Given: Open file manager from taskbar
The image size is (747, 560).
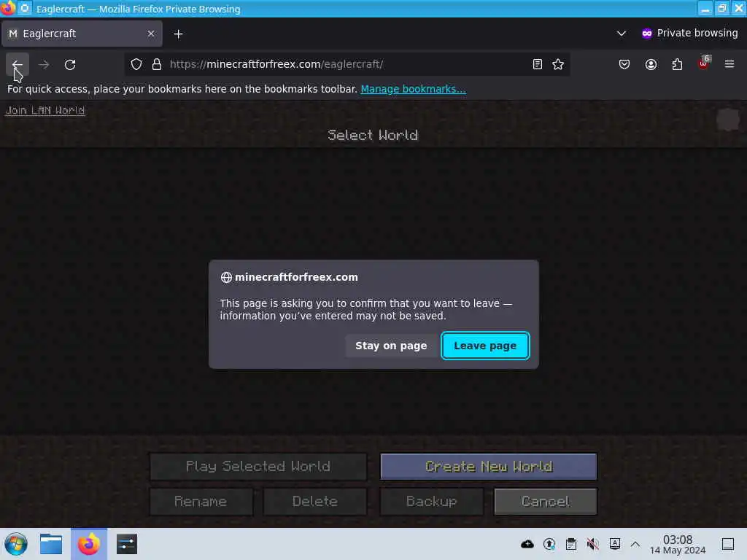Looking at the screenshot, I should click(x=51, y=544).
